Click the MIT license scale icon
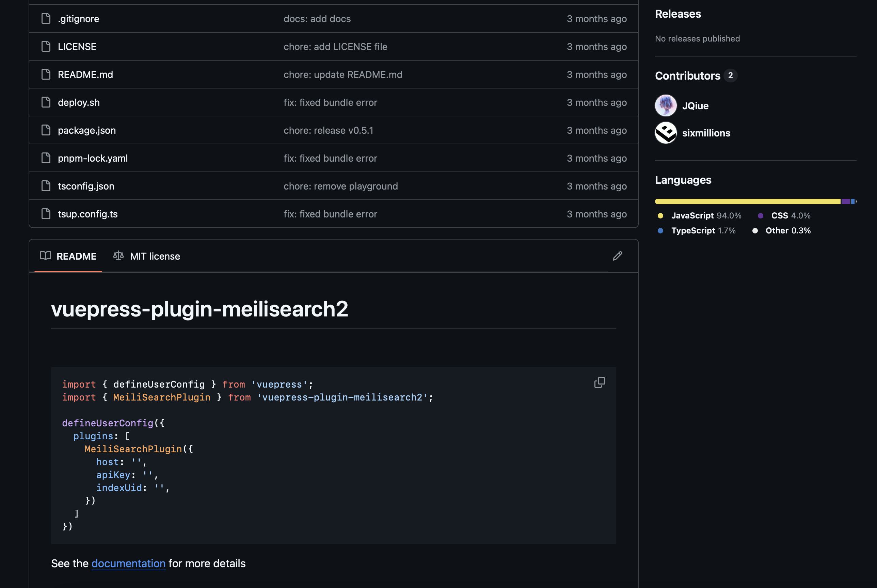Viewport: 877px width, 588px height. 118,256
